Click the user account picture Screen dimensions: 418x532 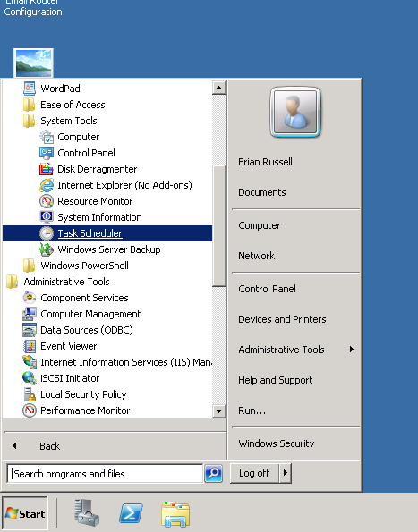(295, 112)
